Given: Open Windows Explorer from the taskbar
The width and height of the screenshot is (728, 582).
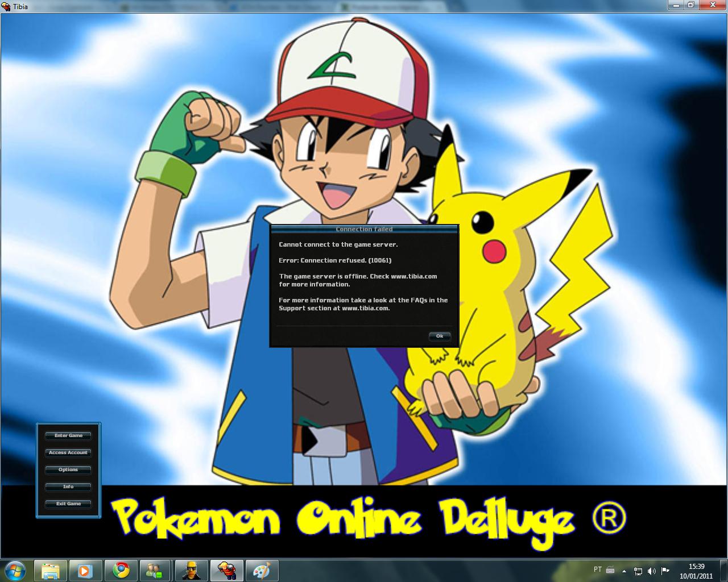Looking at the screenshot, I should (x=51, y=571).
